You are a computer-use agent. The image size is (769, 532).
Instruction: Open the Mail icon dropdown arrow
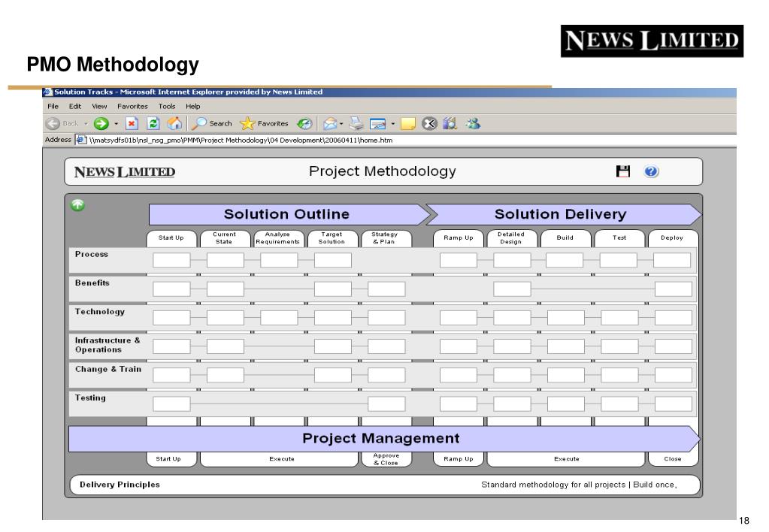341,123
